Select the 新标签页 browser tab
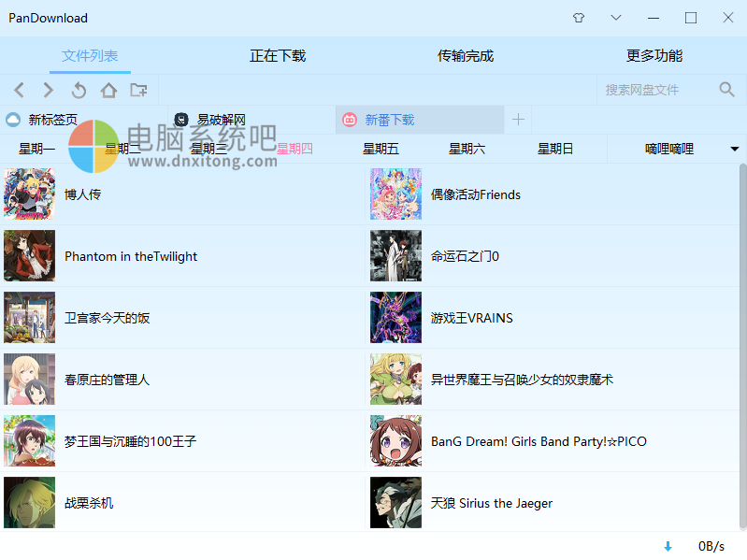The height and width of the screenshot is (560, 747). (x=84, y=120)
